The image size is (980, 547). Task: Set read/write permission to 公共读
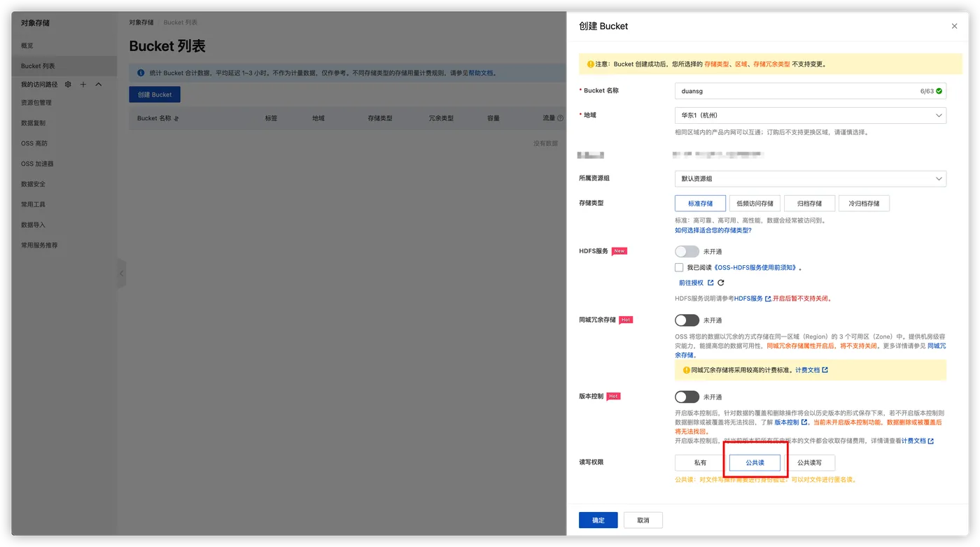[755, 462]
